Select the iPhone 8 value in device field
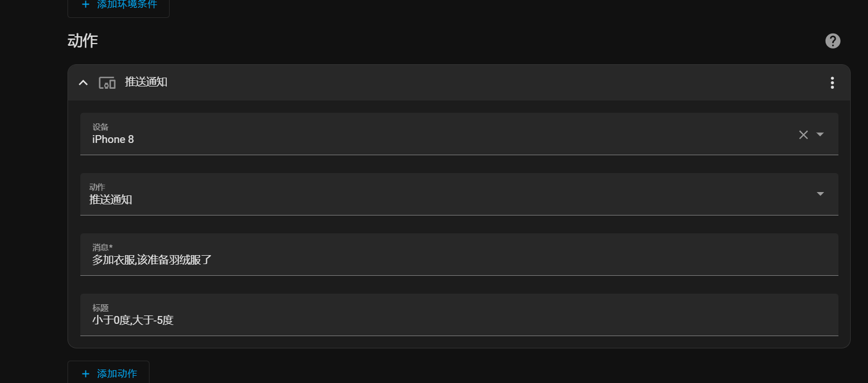868x383 pixels. pyautogui.click(x=113, y=140)
